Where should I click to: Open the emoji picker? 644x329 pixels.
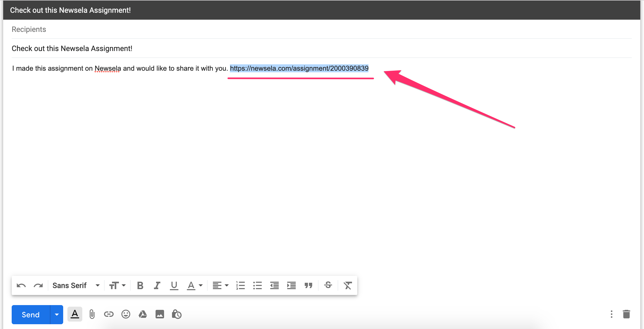pyautogui.click(x=126, y=314)
